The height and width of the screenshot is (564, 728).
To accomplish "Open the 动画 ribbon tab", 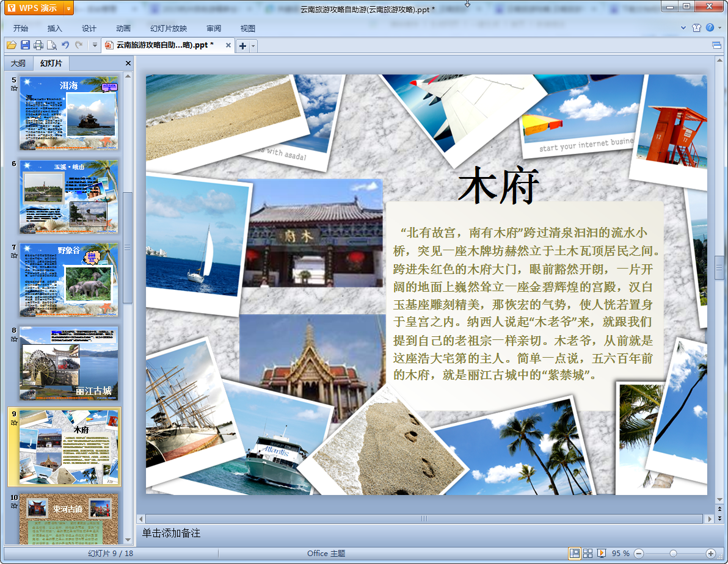I will (123, 28).
